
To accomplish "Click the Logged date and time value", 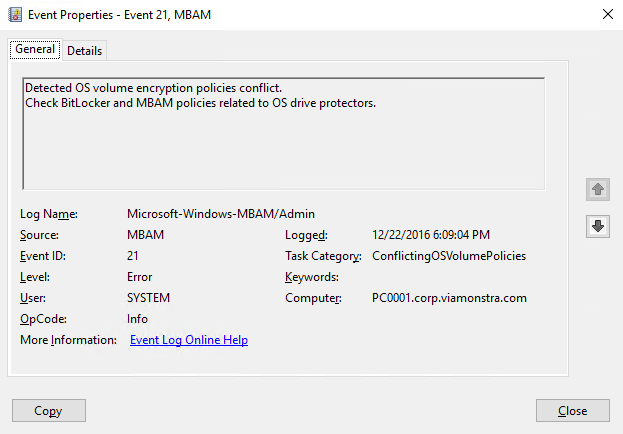I will point(431,235).
